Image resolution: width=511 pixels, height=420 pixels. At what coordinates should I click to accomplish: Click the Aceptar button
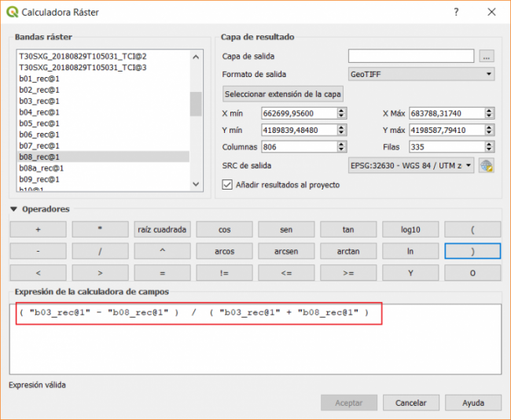(x=349, y=403)
